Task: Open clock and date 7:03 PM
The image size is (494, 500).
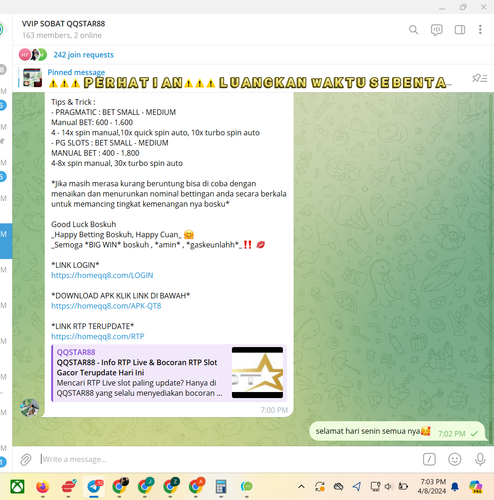Action: pos(432,487)
